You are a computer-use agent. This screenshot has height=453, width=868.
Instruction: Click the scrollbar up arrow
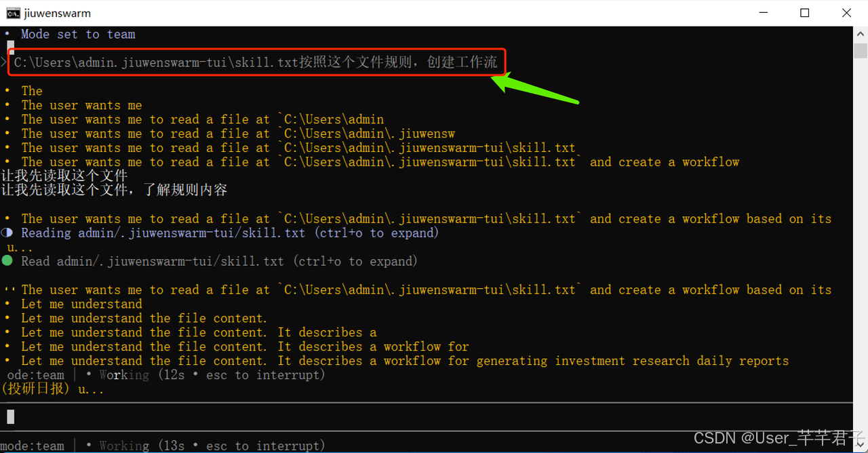click(x=861, y=33)
